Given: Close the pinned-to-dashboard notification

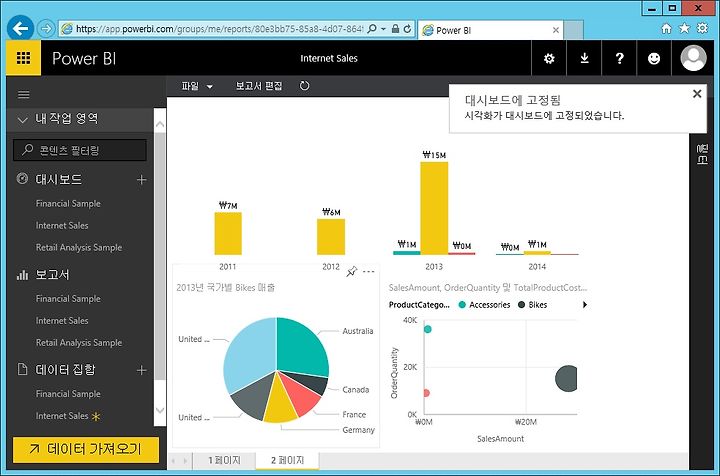Looking at the screenshot, I should (x=697, y=94).
